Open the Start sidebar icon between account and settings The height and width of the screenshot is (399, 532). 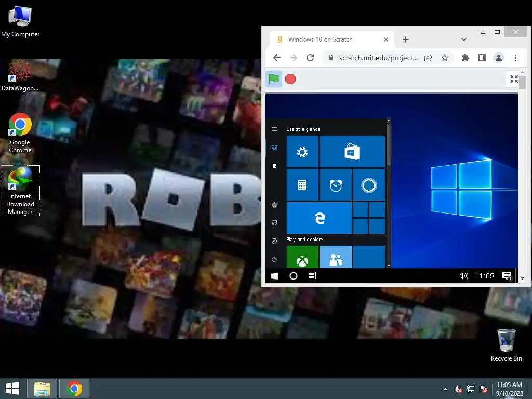tap(274, 222)
